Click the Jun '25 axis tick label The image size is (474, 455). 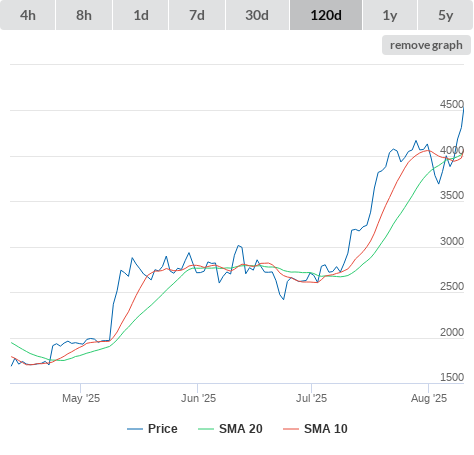198,398
